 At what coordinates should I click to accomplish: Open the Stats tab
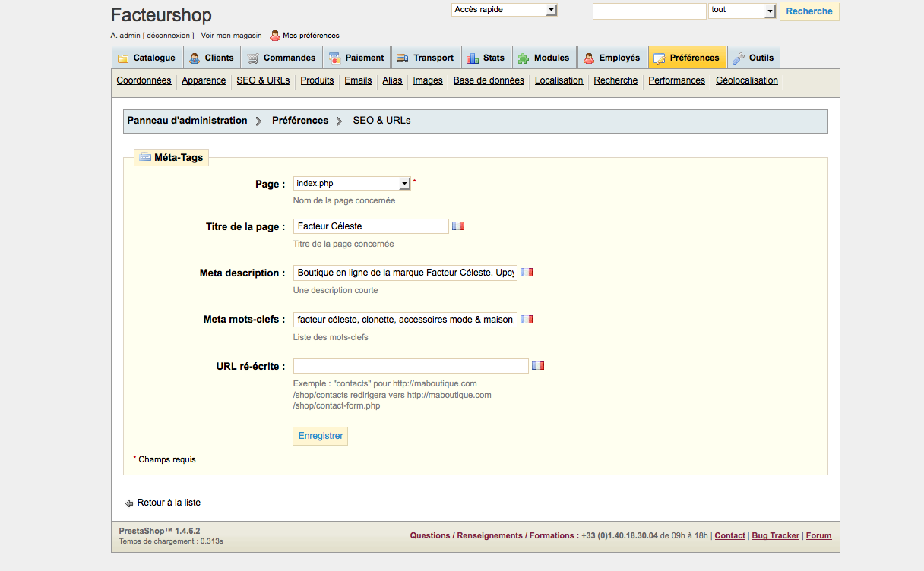tap(486, 58)
